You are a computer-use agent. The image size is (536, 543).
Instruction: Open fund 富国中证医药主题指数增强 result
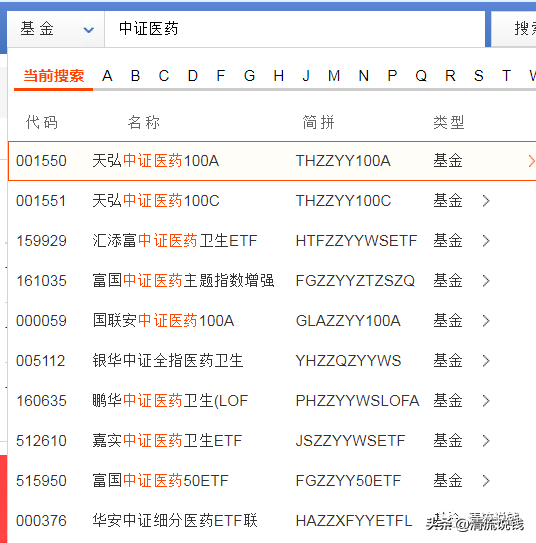183,281
